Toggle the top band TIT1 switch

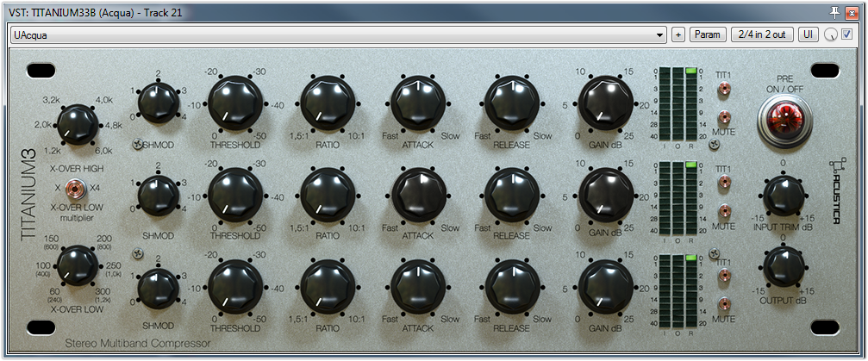coord(723,89)
